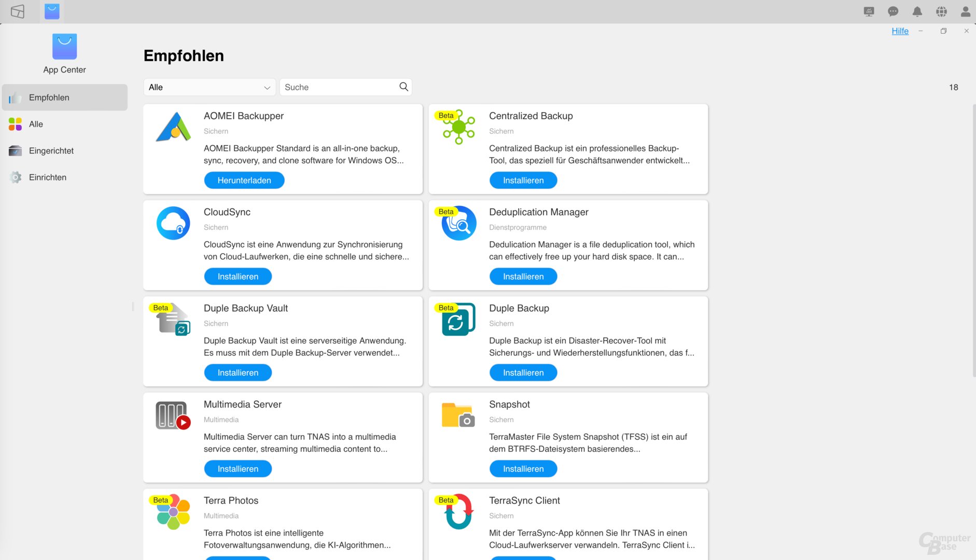Viewport: 976px width, 560px height.
Task: Click the notification bell icon
Action: 917,11
